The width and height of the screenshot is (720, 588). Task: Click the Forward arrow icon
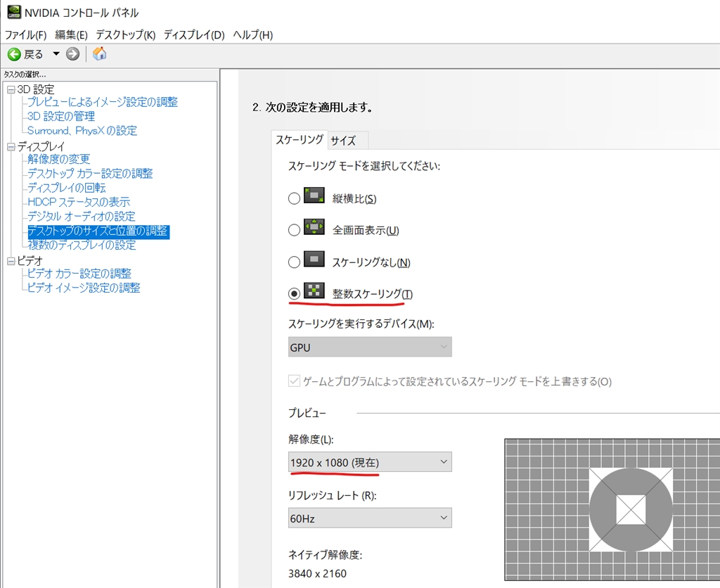(72, 53)
